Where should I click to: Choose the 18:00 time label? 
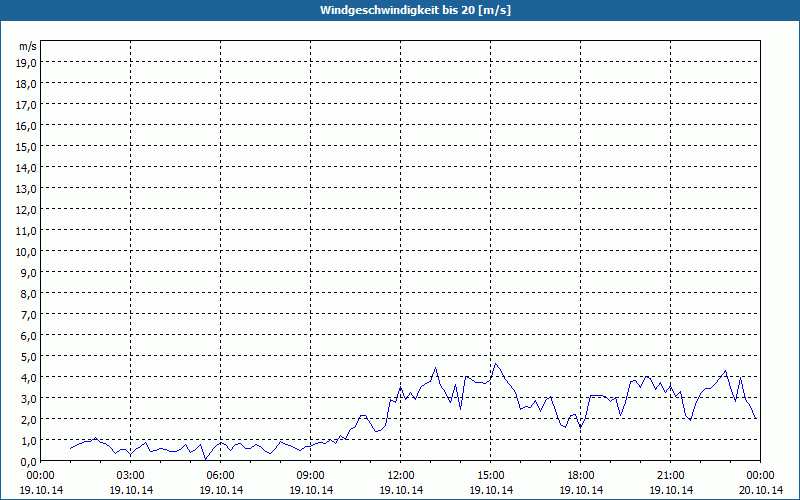click(581, 476)
